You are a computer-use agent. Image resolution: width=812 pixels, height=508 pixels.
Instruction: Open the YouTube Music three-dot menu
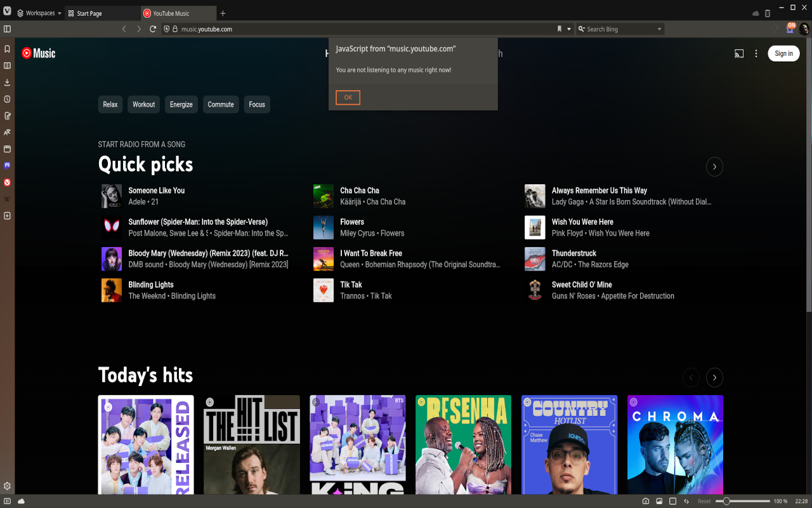[x=756, y=54]
